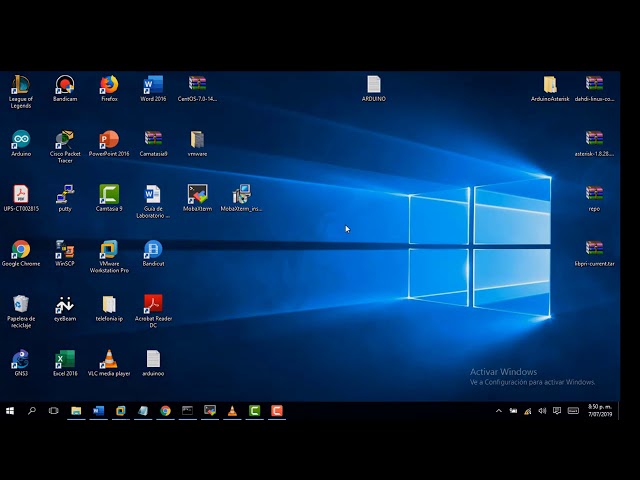Select the Camtasia 9 desktop shortcut
The width and height of the screenshot is (640, 480).
coord(109,198)
